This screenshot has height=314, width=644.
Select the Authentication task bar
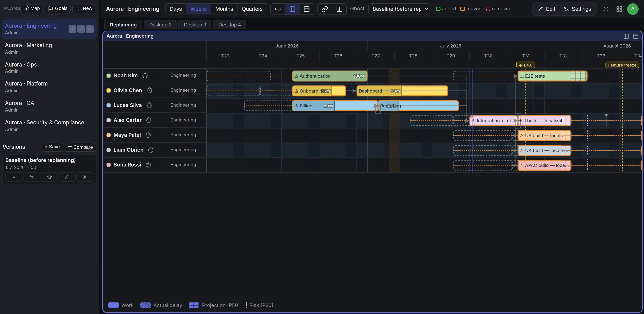pos(330,76)
